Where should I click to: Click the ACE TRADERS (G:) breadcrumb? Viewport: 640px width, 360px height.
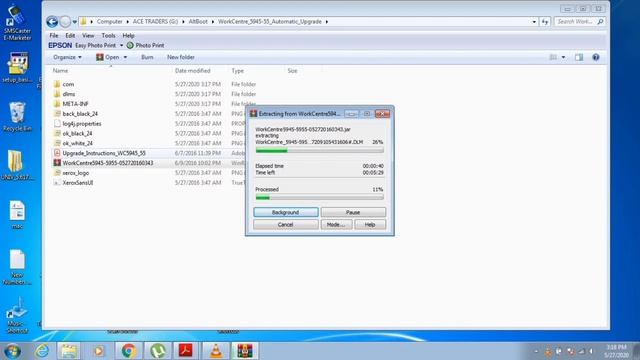(x=155, y=22)
